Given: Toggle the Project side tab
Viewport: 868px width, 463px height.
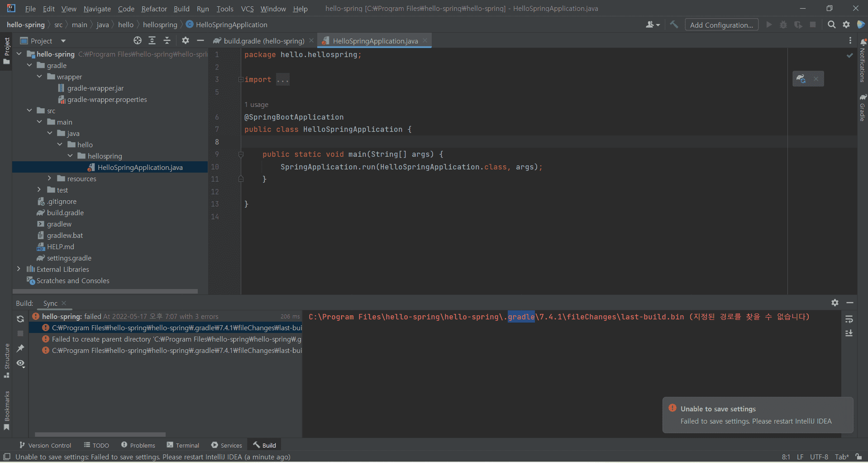Looking at the screenshot, I should click(x=6, y=50).
